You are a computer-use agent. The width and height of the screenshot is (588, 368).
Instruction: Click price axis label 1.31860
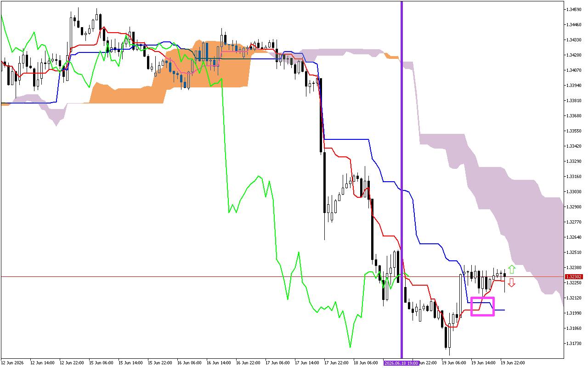(574, 328)
